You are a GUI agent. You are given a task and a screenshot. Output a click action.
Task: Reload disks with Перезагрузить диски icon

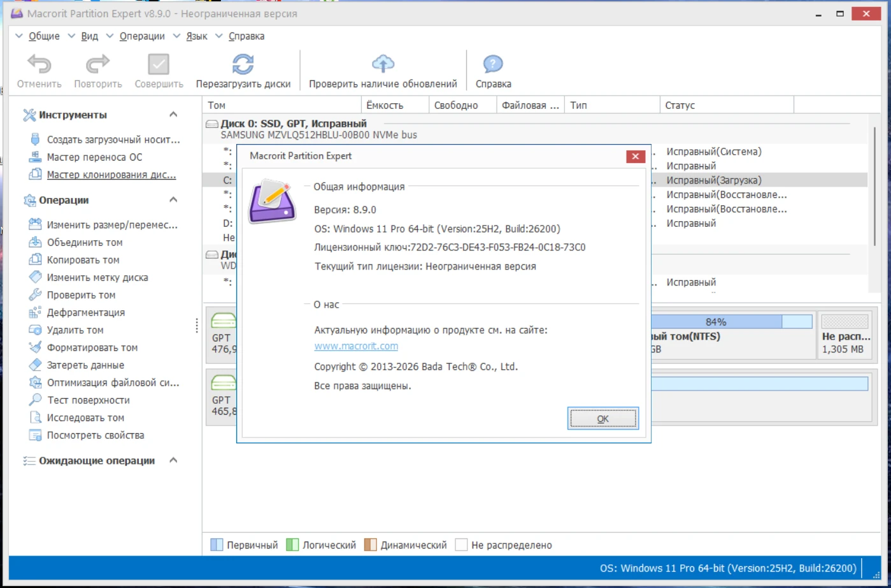pyautogui.click(x=243, y=65)
